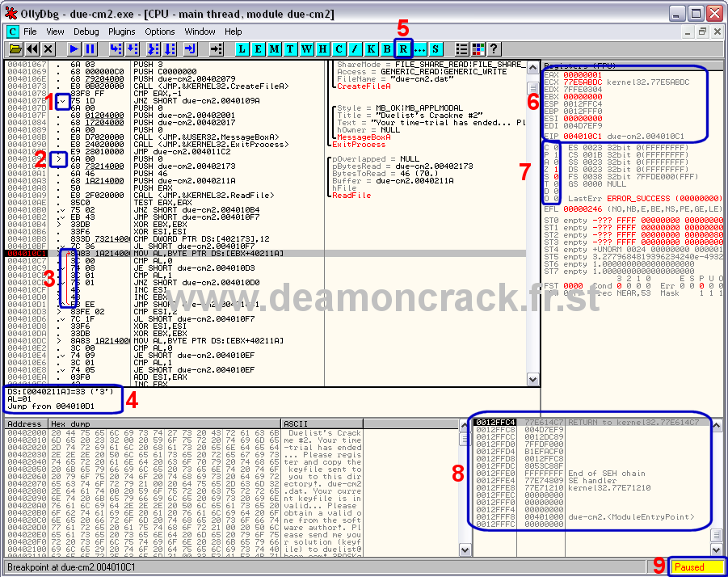This screenshot has height=577, width=728.
Task: Select the 'End of SEH chain' stack row
Action: point(592,474)
